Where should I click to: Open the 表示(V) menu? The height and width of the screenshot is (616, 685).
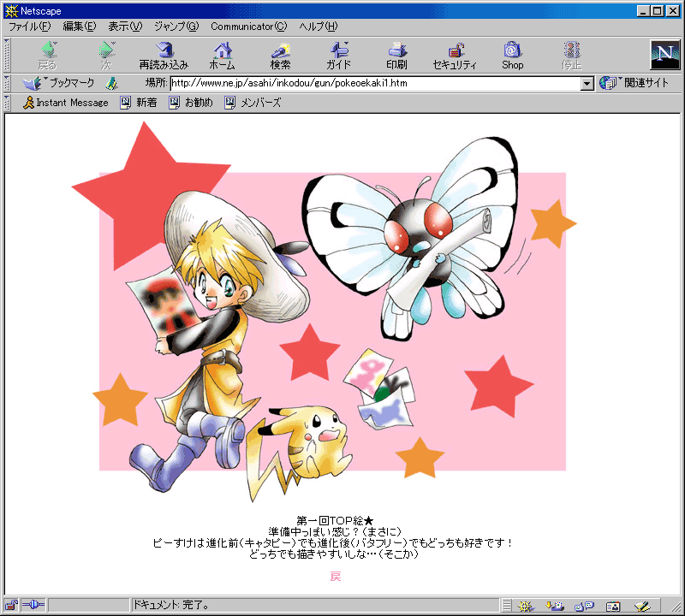coord(125,27)
